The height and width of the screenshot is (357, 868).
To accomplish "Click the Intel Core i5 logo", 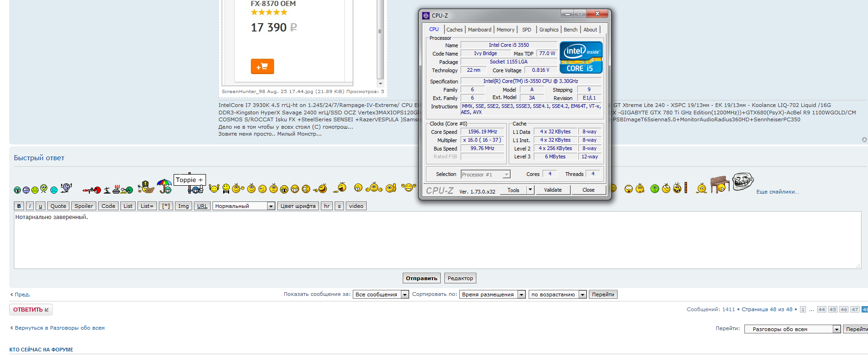I will (x=581, y=57).
